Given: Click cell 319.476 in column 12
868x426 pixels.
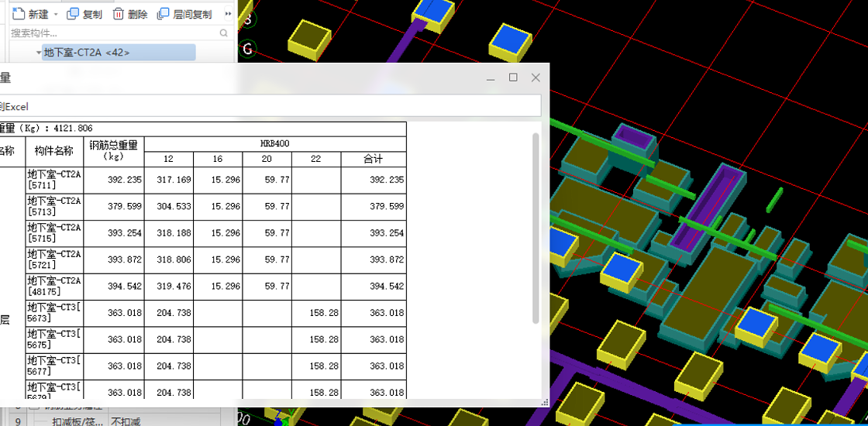Looking at the screenshot, I should (169, 287).
